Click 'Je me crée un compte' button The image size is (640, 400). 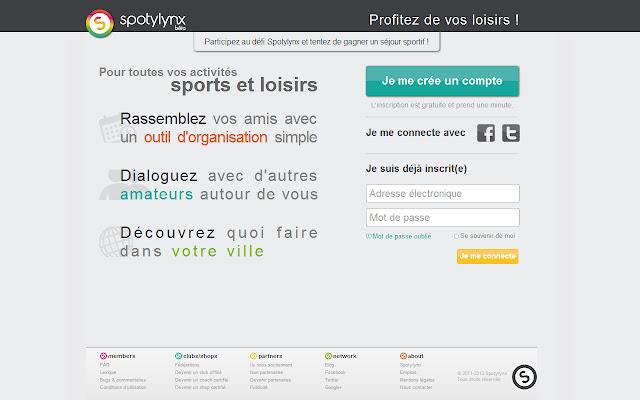point(442,81)
